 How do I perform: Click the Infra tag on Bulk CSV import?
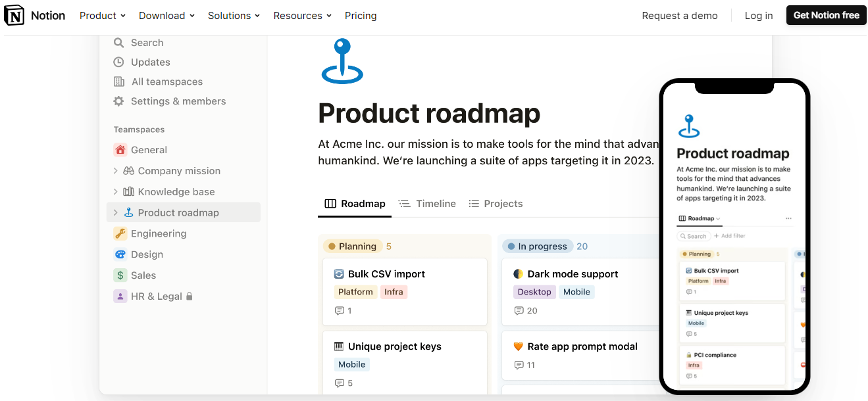pos(394,292)
